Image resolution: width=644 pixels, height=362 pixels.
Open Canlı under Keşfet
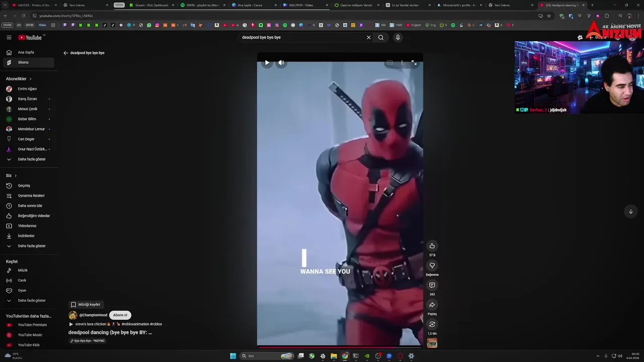pos(28,281)
